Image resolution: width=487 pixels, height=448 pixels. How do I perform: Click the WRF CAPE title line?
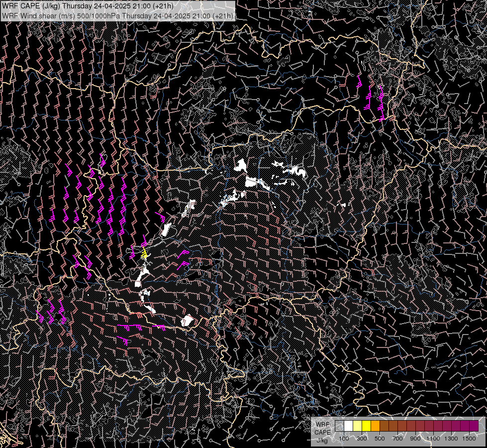click(x=88, y=6)
